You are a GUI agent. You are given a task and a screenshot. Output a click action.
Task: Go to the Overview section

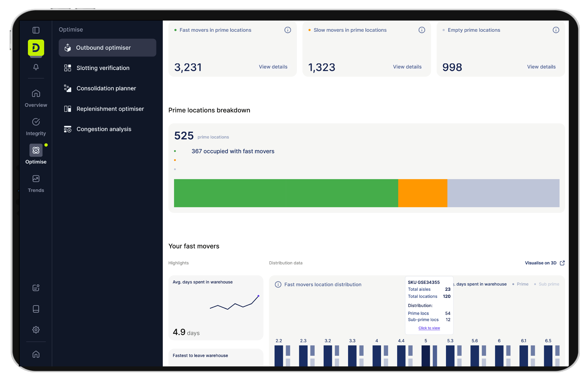(36, 98)
